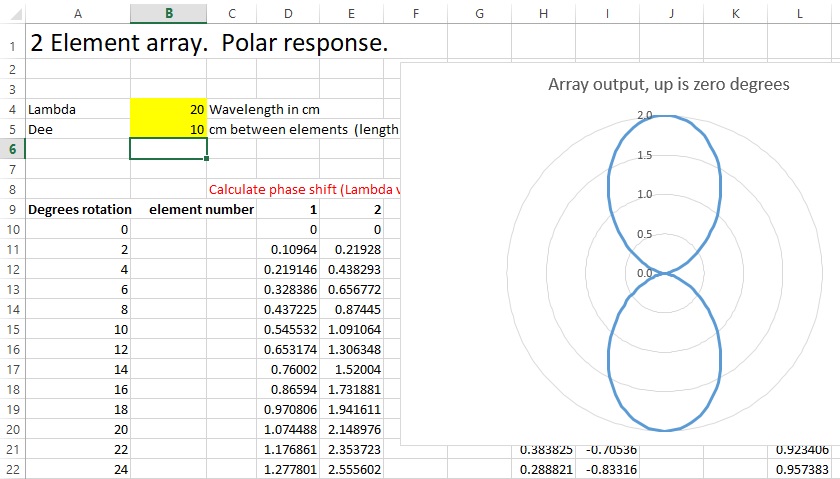The width and height of the screenshot is (840, 479).
Task: Click the 'Lambda' label cell
Action: coord(78,109)
